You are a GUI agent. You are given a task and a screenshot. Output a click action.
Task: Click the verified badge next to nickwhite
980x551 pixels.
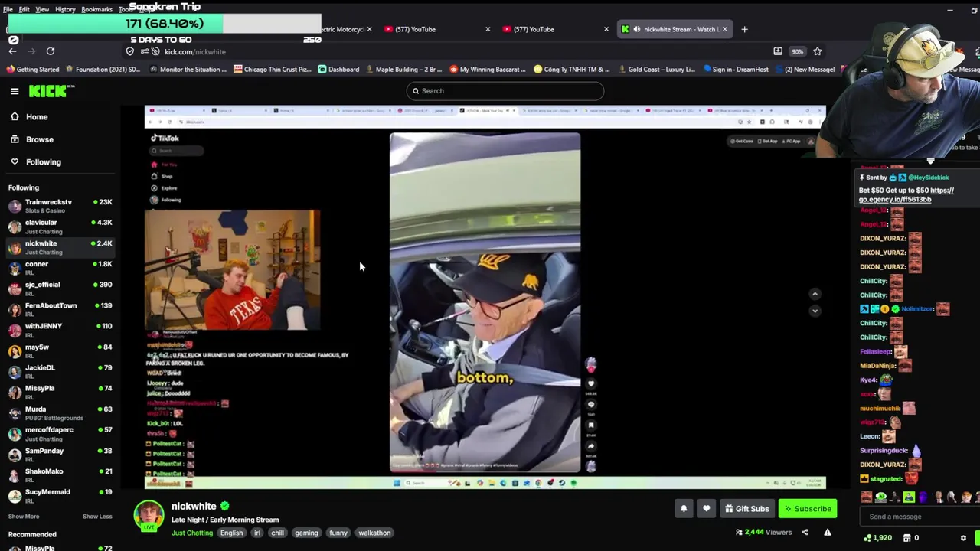(x=225, y=507)
